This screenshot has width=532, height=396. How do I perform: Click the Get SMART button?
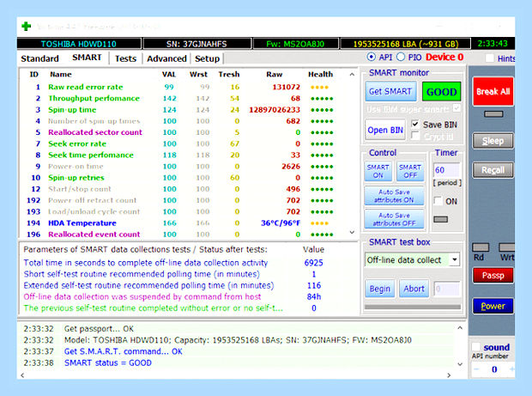pos(390,91)
